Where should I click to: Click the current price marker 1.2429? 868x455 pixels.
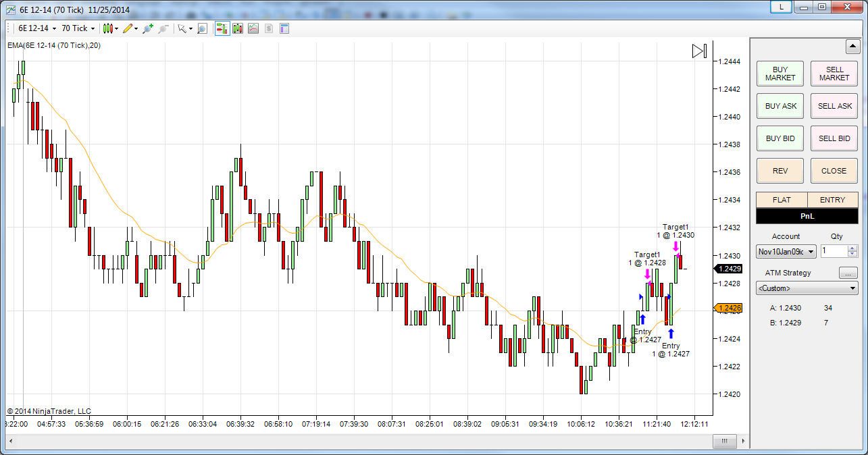[729, 269]
